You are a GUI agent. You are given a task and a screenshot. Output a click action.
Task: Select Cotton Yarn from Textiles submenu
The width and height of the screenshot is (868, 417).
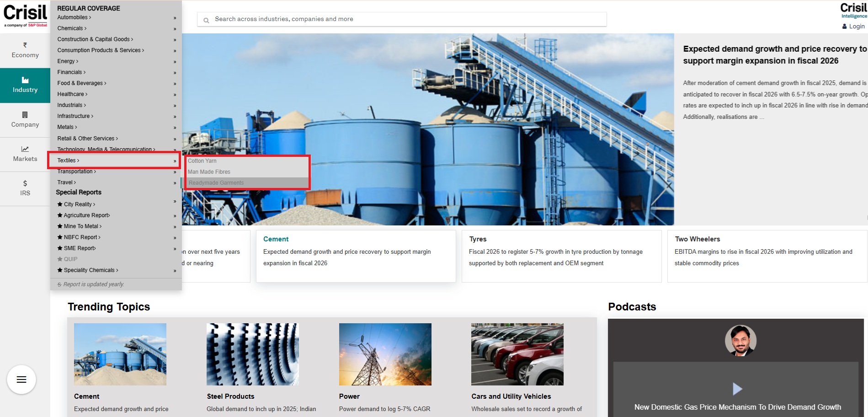coord(202,161)
